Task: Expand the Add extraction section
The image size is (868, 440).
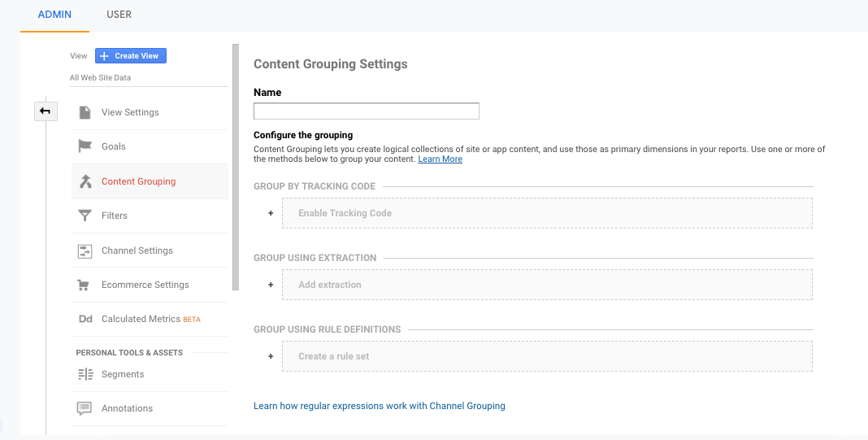Action: tap(547, 285)
